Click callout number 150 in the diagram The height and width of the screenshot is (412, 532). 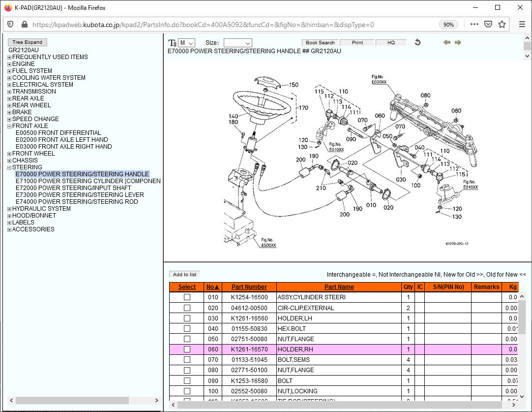click(x=294, y=85)
